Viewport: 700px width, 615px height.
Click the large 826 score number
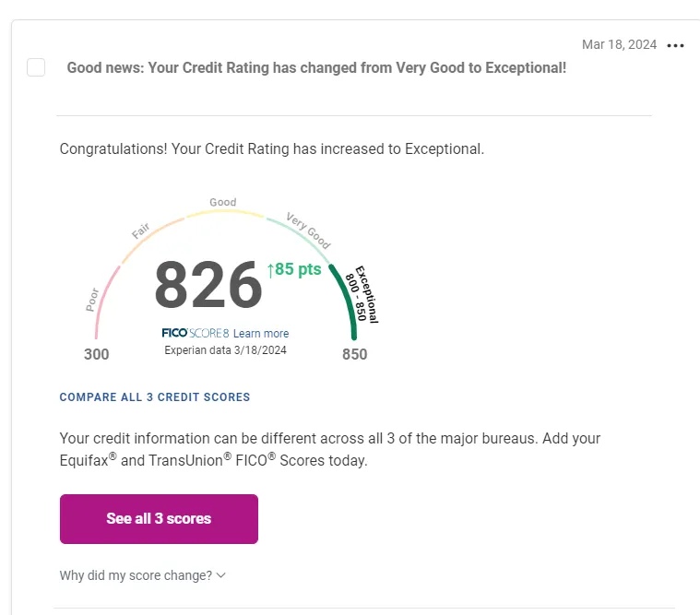tap(208, 285)
